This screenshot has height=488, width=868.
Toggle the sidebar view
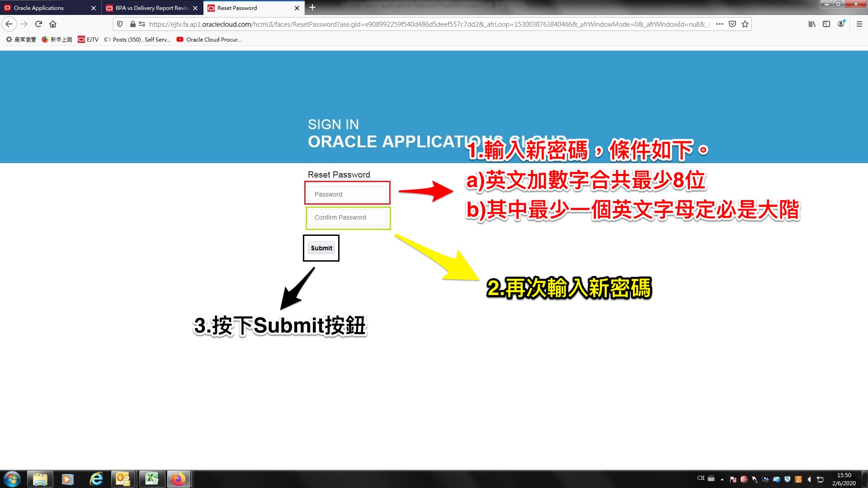click(826, 24)
